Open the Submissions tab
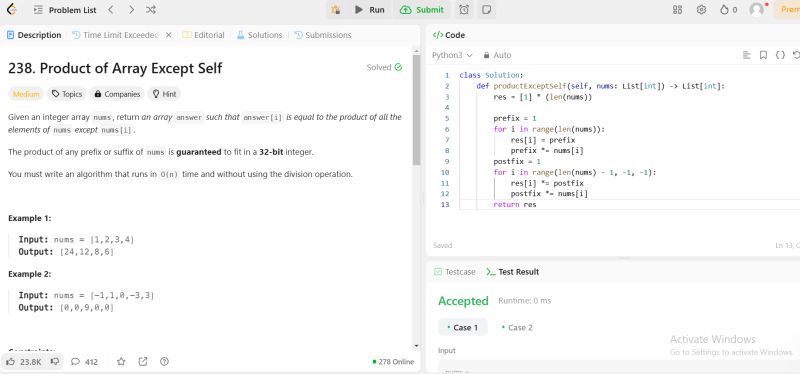The image size is (800, 374). [323, 35]
